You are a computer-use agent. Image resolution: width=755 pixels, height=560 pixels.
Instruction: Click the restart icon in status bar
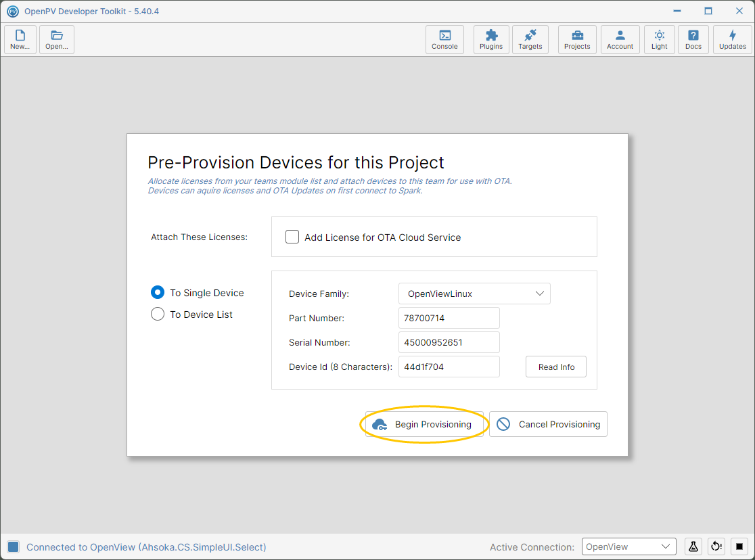(716, 546)
